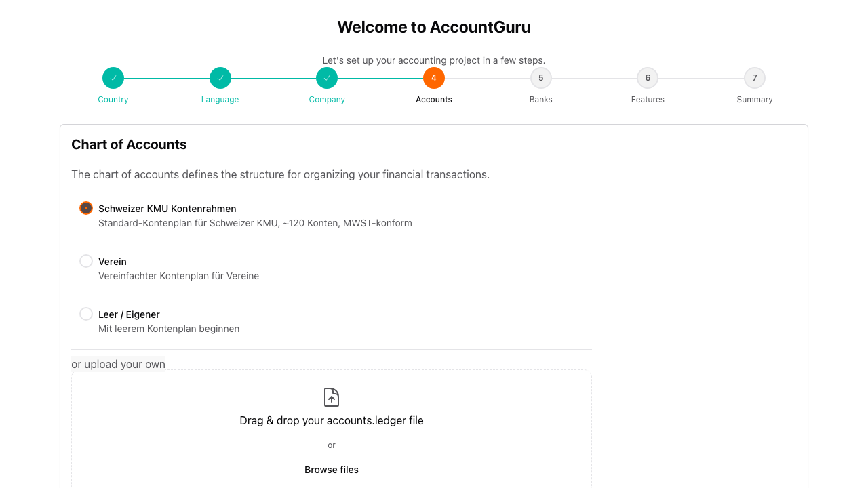The height and width of the screenshot is (488, 868).
Task: Click the Summary step number circle
Action: click(754, 77)
